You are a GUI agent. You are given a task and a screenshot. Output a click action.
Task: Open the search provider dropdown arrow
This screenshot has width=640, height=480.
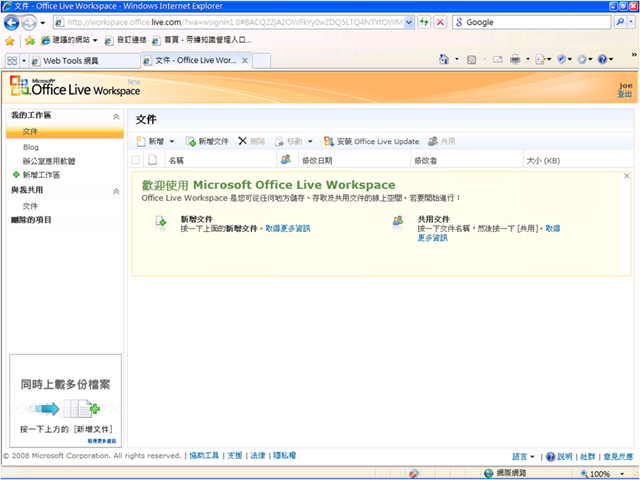pyautogui.click(x=631, y=22)
